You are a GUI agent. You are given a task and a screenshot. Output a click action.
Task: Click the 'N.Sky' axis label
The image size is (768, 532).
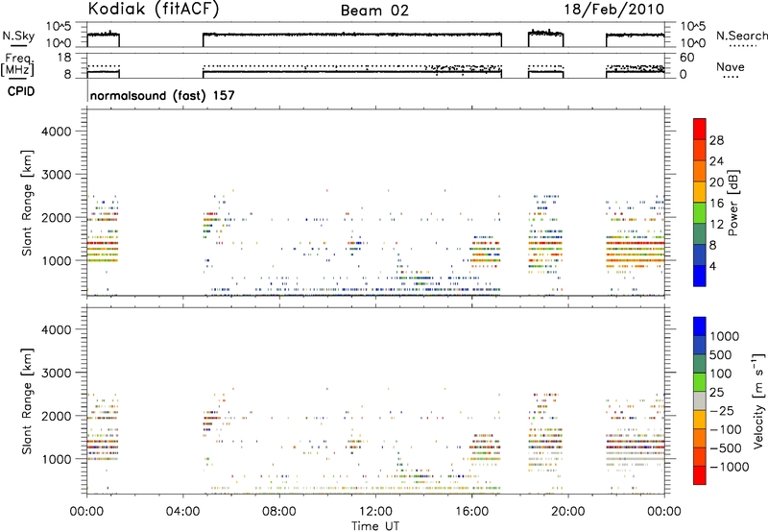tap(18, 36)
